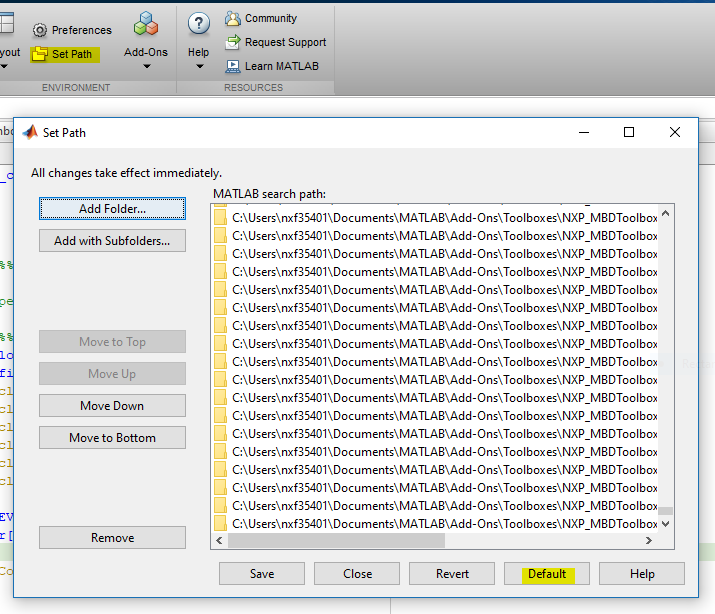Click the Remove button
This screenshot has height=614, width=715.
(x=112, y=538)
